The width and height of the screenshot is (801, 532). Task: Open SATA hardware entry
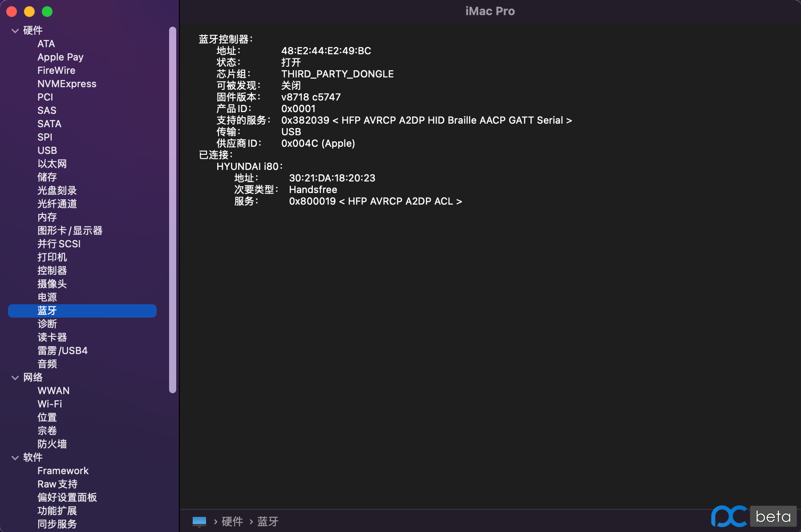click(x=49, y=124)
